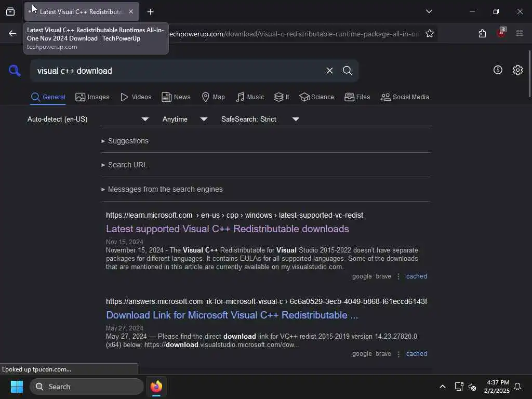Open learn.microsoft.com result URL
Image resolution: width=532 pixels, height=399 pixels.
tap(234, 215)
